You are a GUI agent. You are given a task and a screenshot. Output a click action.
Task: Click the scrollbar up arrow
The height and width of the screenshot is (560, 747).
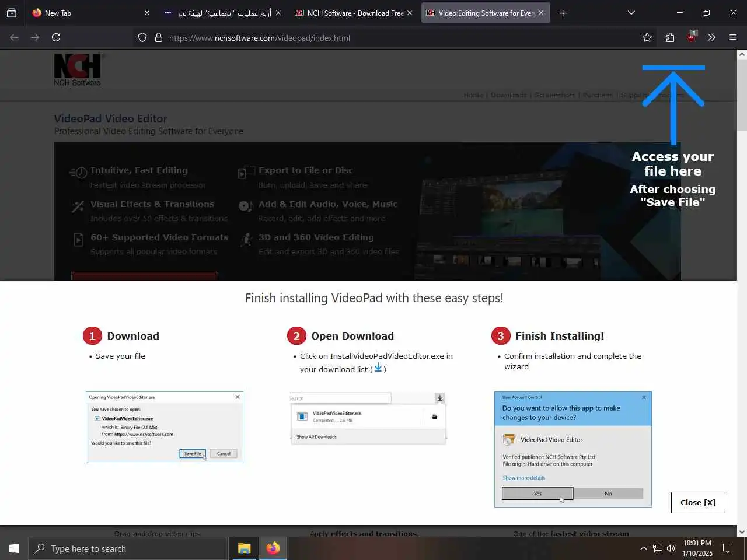point(742,54)
